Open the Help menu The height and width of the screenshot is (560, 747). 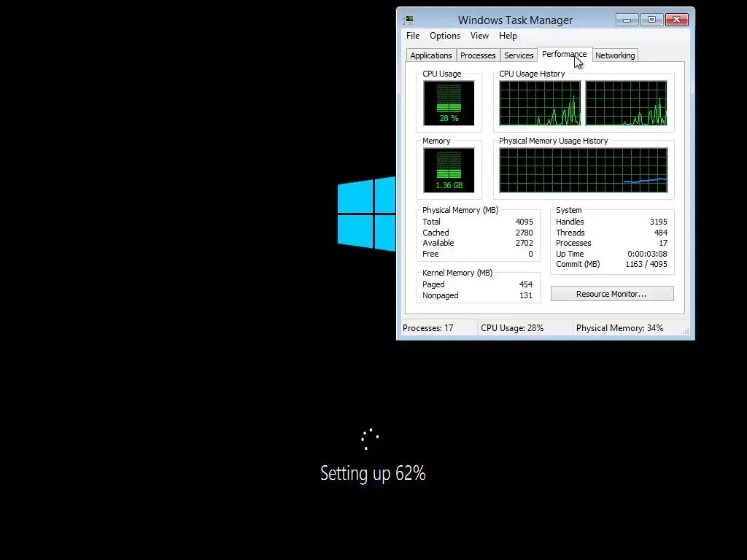click(508, 36)
